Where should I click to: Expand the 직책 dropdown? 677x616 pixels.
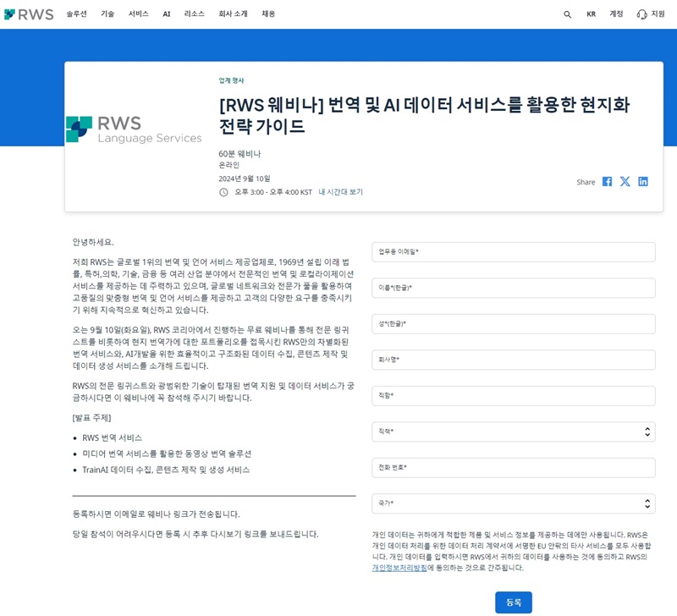pos(513,432)
